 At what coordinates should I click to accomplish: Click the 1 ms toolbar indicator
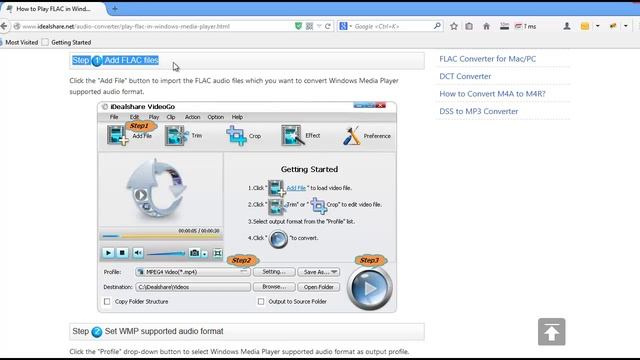click(525, 26)
